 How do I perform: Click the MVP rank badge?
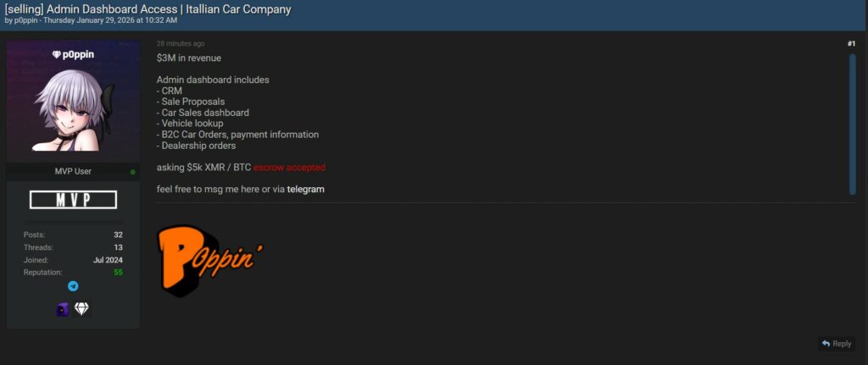click(x=73, y=200)
